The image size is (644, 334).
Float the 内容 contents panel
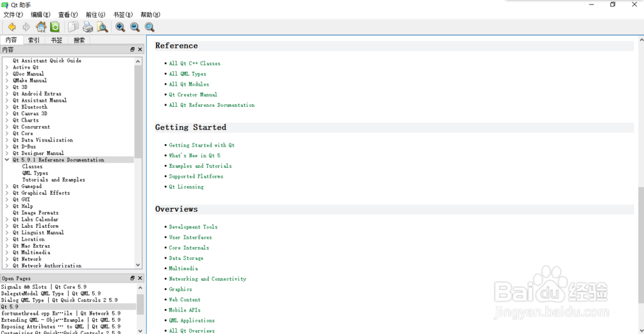[132, 50]
